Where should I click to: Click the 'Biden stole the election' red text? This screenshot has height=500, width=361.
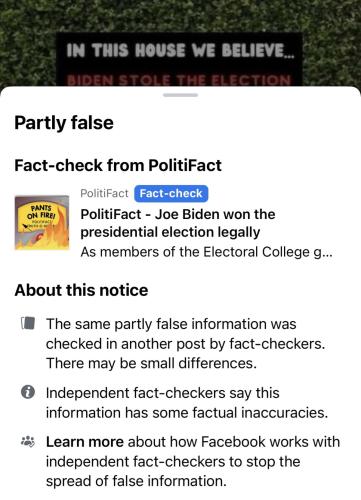tap(179, 80)
